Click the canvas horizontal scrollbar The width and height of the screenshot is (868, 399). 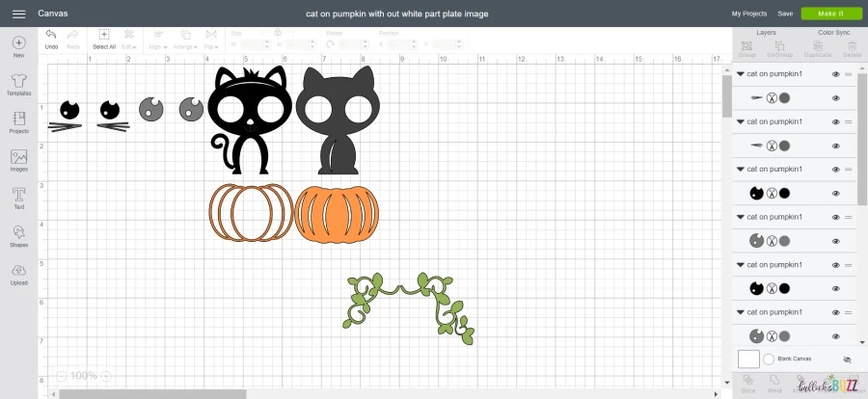pos(152,394)
